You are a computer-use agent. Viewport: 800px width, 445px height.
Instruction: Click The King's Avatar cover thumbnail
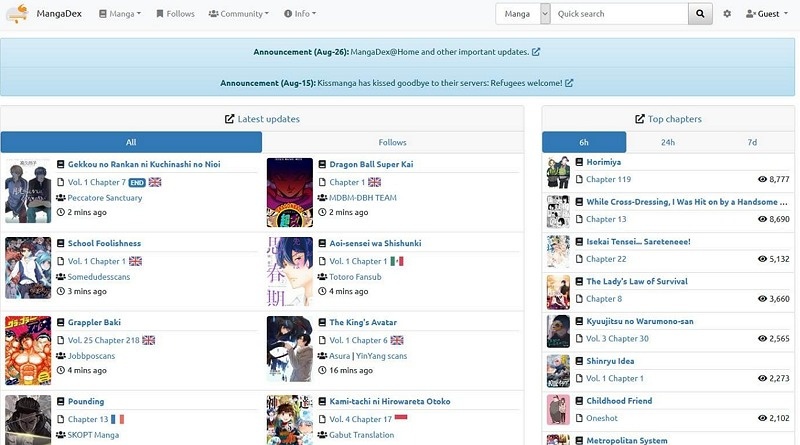290,349
